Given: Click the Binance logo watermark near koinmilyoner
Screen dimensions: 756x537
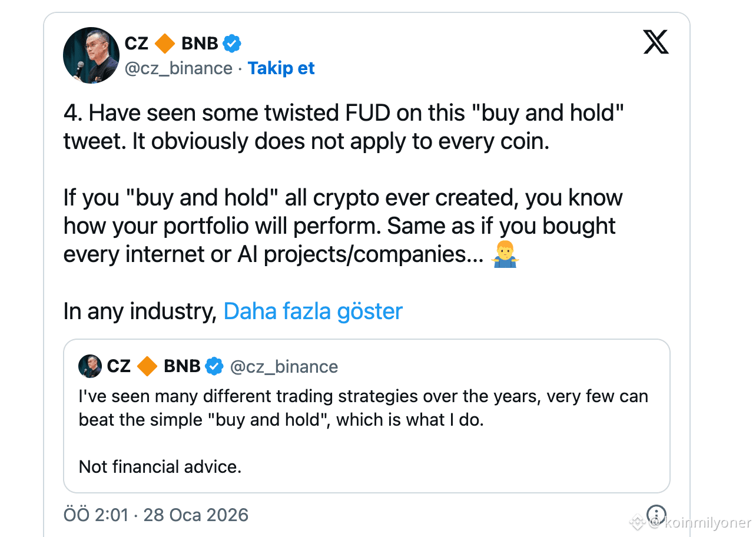Looking at the screenshot, I should (x=636, y=522).
